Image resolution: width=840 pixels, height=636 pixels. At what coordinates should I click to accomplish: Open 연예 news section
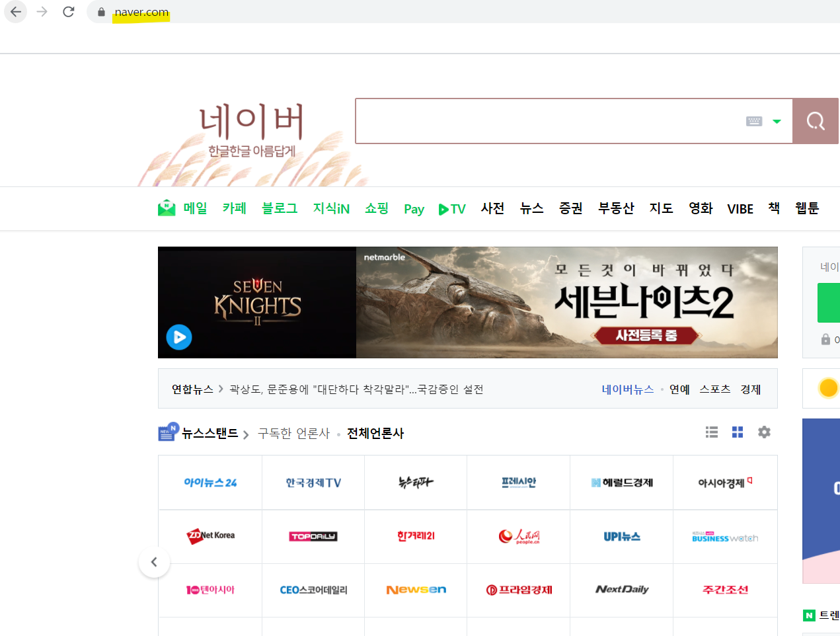coord(679,389)
